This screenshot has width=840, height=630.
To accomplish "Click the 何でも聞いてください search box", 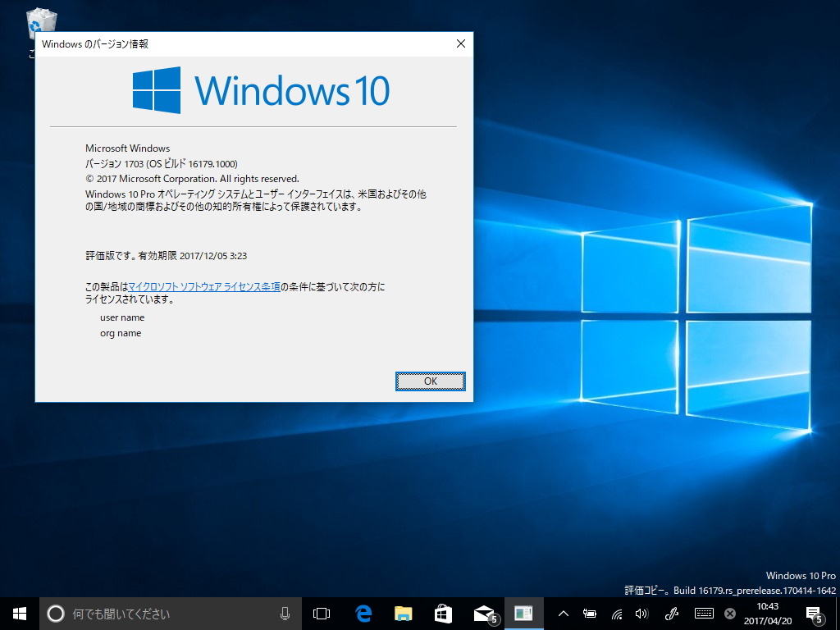I will click(164, 613).
